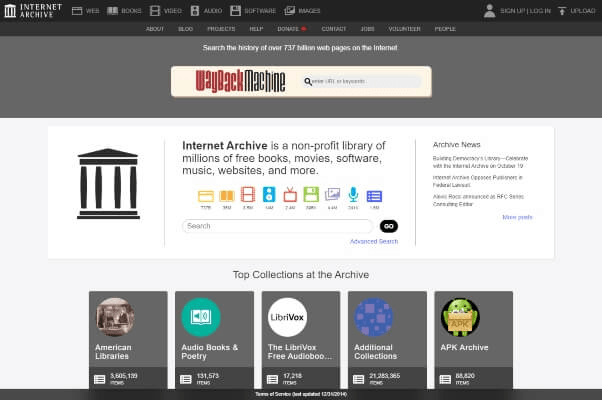Open the Images icon in top navigation

pyautogui.click(x=289, y=11)
